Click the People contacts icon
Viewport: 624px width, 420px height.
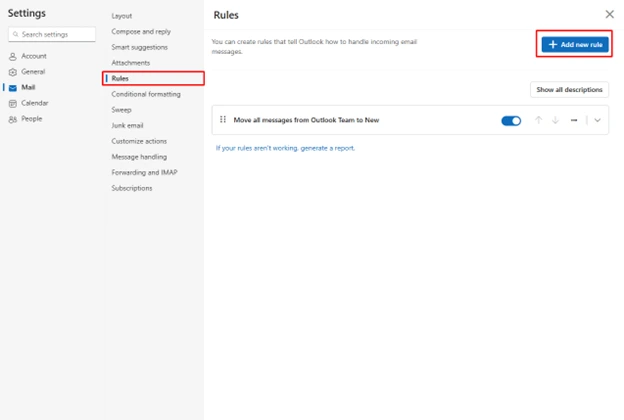(x=13, y=119)
